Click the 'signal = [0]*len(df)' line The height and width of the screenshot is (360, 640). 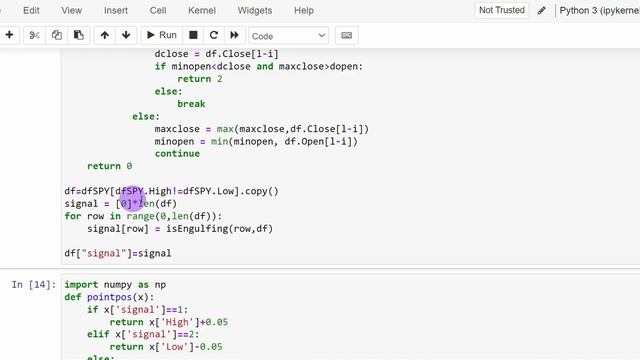[x=120, y=204]
